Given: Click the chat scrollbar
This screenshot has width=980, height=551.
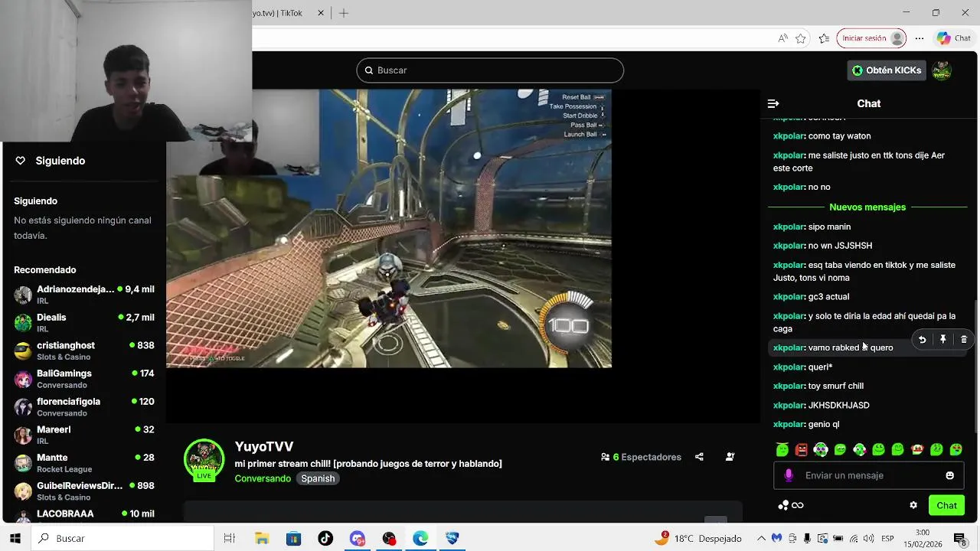Looking at the screenshot, I should click(x=975, y=367).
